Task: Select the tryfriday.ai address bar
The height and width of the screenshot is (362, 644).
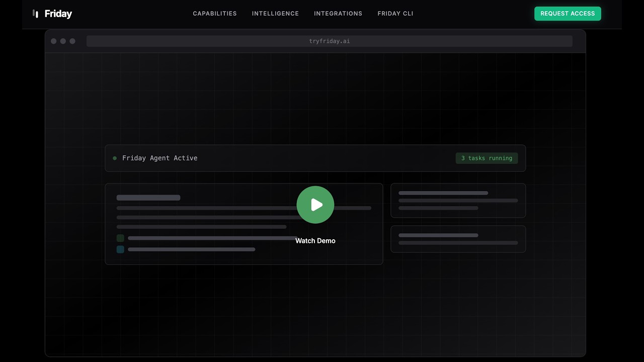Action: (330, 41)
